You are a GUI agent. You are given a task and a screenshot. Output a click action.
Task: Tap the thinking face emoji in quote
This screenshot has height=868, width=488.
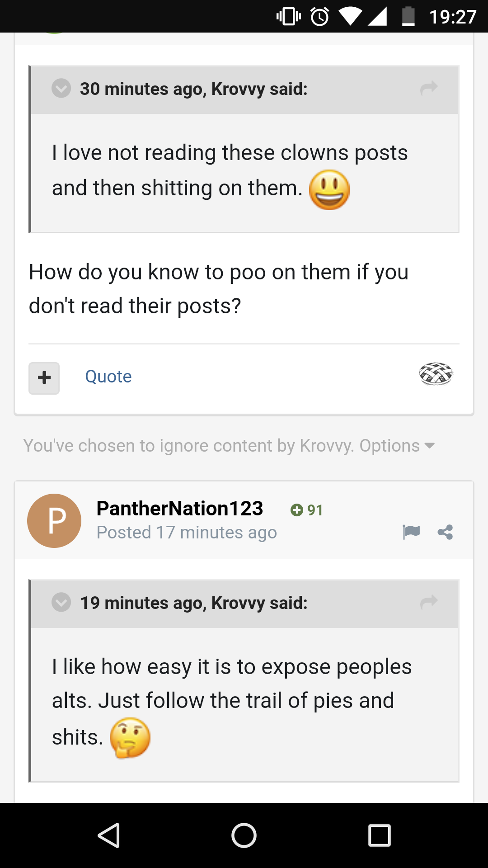point(130,738)
